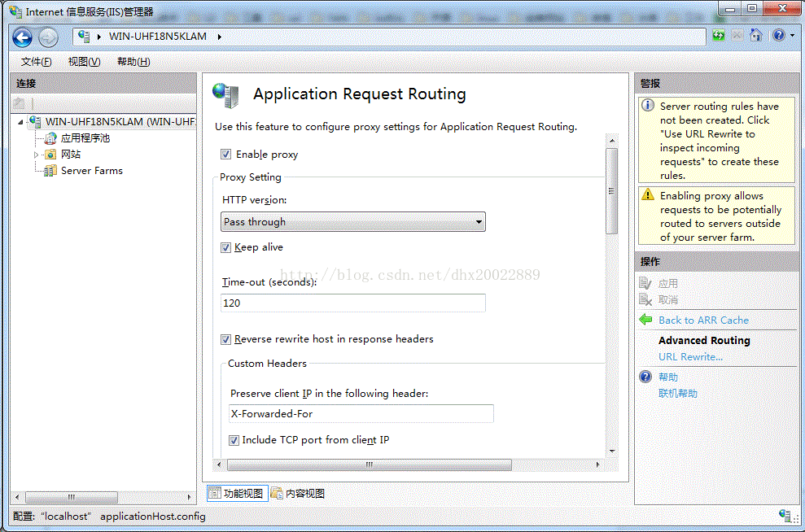Expand the 网站 tree node
Image resolution: width=805 pixels, height=532 pixels.
pos(36,155)
